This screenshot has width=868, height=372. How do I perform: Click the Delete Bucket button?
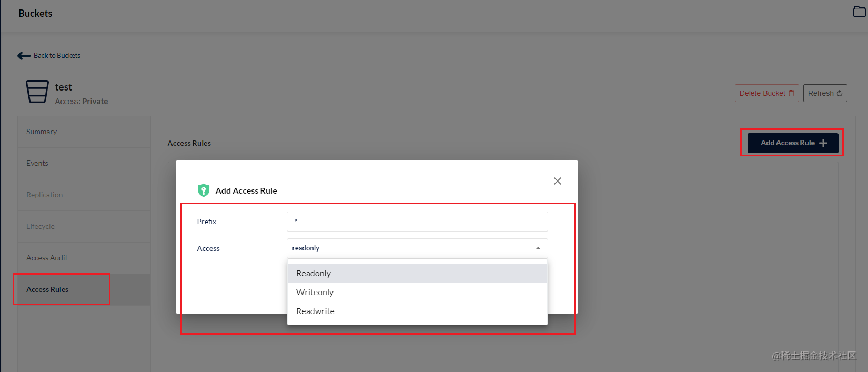point(767,93)
